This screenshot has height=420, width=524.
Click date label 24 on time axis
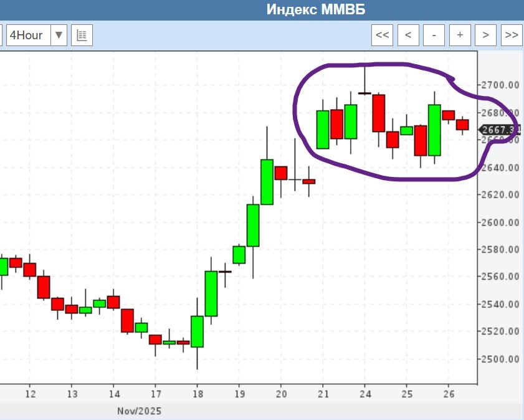point(365,394)
